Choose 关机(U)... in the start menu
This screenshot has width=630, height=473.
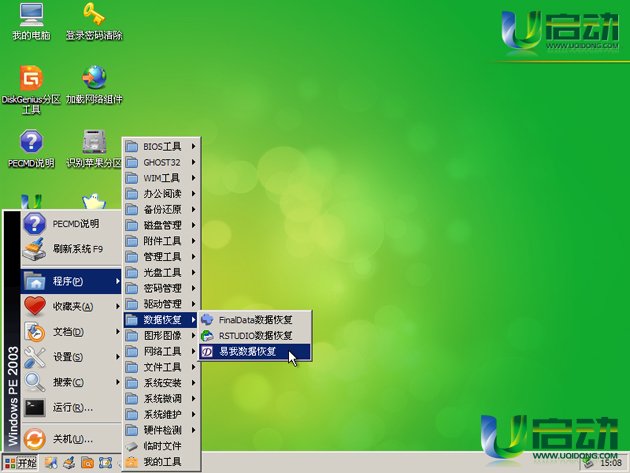(x=71, y=439)
